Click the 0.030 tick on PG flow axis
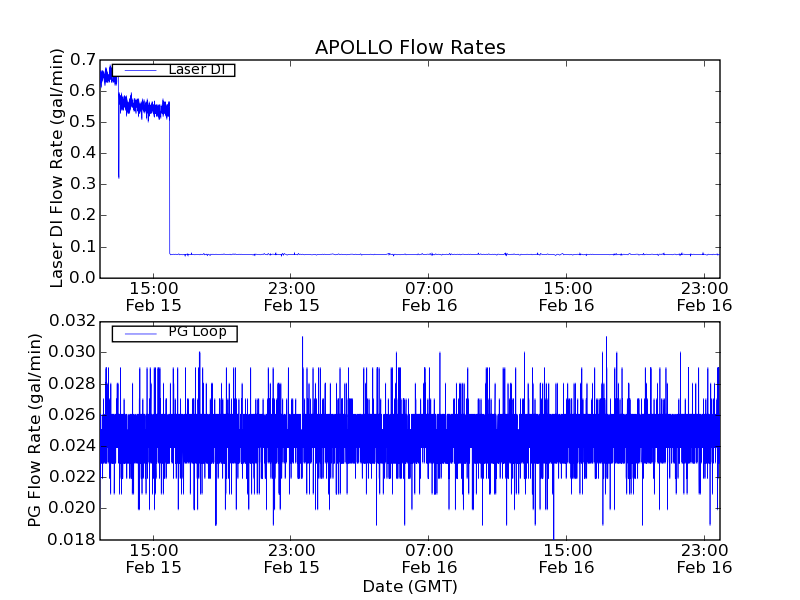This screenshot has height=600, width=800. coord(72,352)
